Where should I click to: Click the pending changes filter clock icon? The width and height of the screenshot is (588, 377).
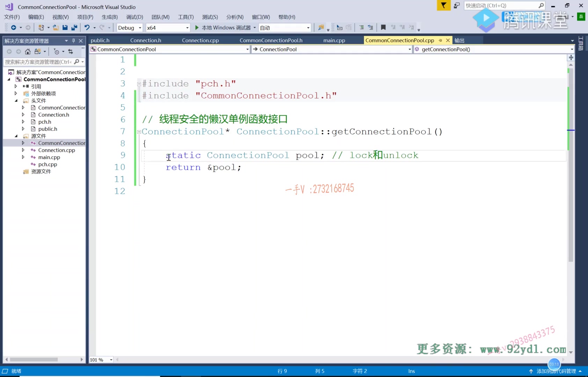click(x=57, y=52)
